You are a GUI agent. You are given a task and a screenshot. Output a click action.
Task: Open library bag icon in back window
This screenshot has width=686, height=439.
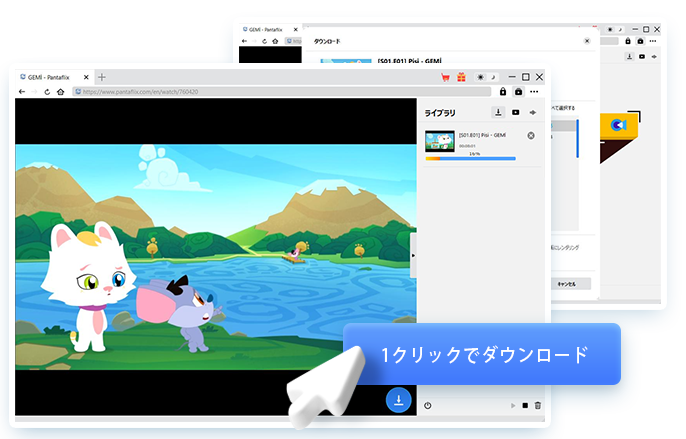point(640,41)
